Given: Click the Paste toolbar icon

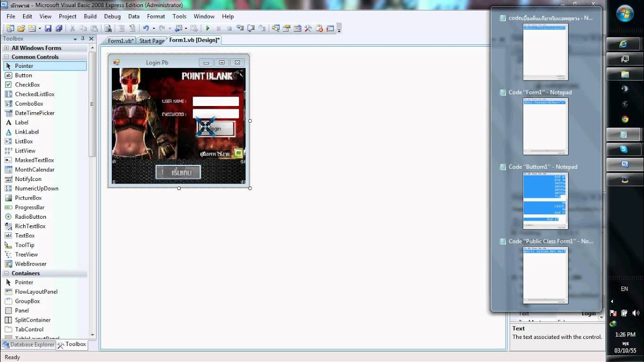Looking at the screenshot, I should 94,29.
